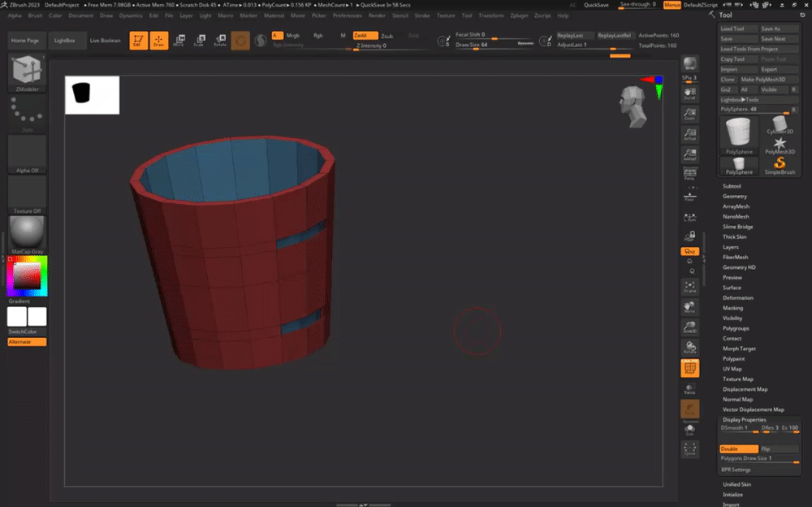Viewport: 812px width, 507px height.
Task: Click the Frame view icon
Action: (x=689, y=288)
